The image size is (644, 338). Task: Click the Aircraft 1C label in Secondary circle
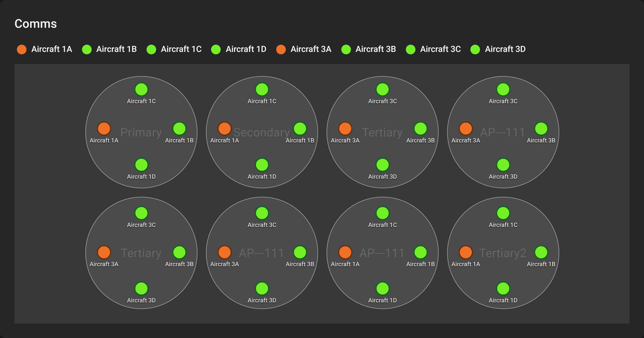click(x=262, y=102)
